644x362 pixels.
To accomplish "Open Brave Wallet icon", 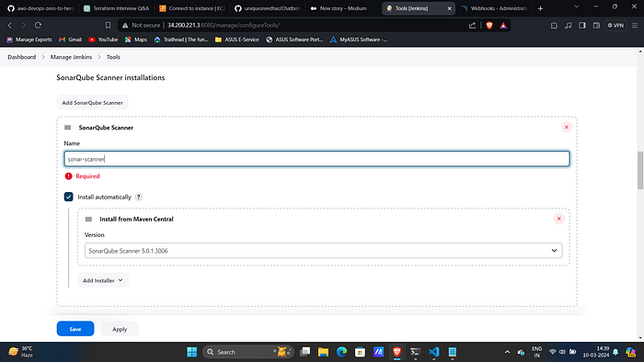I will (x=596, y=26).
